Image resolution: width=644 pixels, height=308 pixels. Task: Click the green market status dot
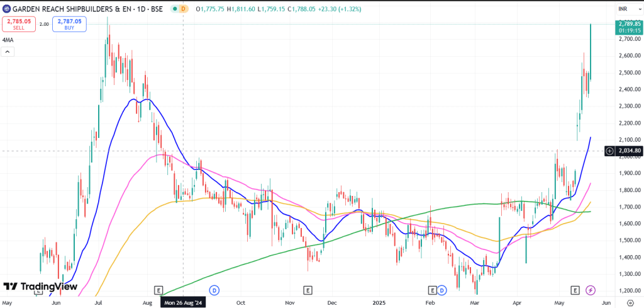pyautogui.click(x=175, y=9)
